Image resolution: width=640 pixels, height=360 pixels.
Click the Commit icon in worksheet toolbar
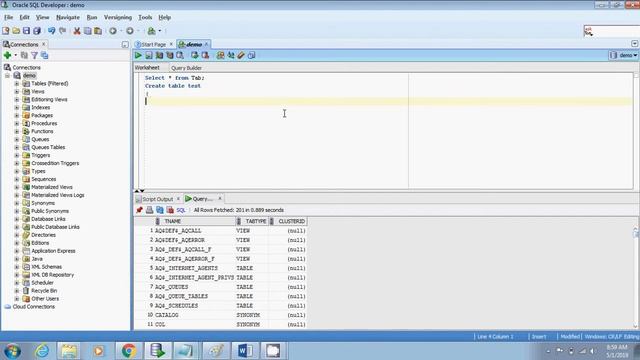[195, 55]
